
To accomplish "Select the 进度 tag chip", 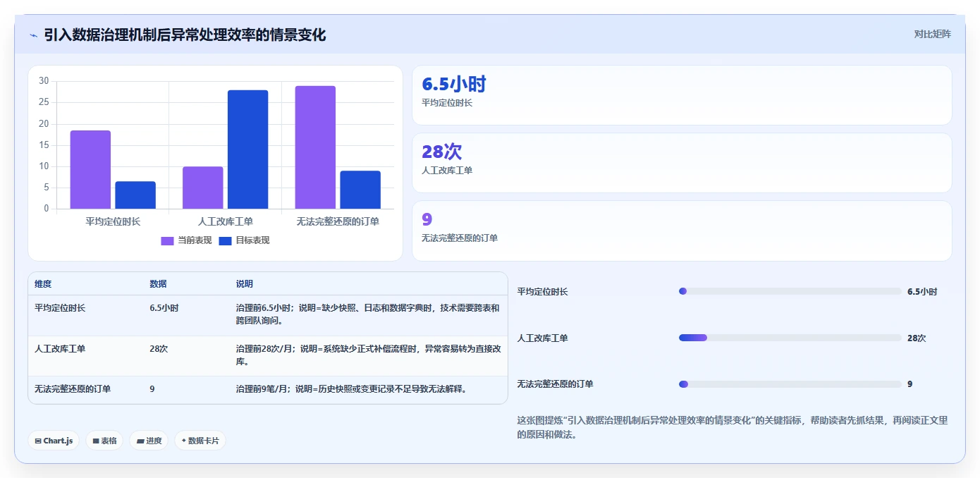I will (x=149, y=441).
